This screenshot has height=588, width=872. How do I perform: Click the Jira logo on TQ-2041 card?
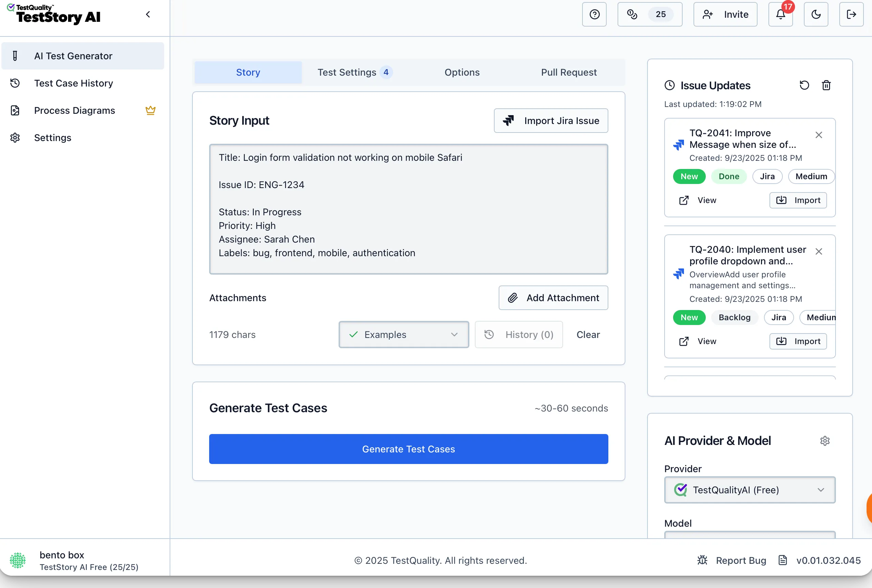(x=679, y=145)
